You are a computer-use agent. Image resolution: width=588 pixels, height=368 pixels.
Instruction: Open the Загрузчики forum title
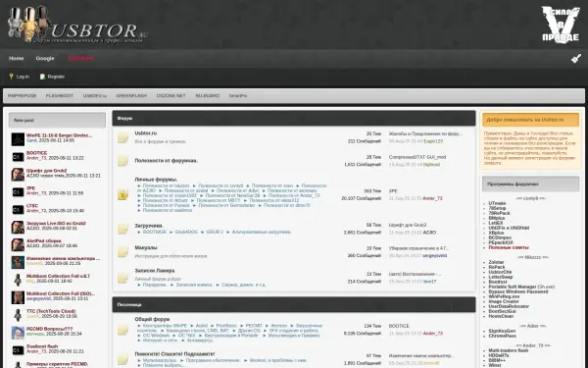pos(149,226)
